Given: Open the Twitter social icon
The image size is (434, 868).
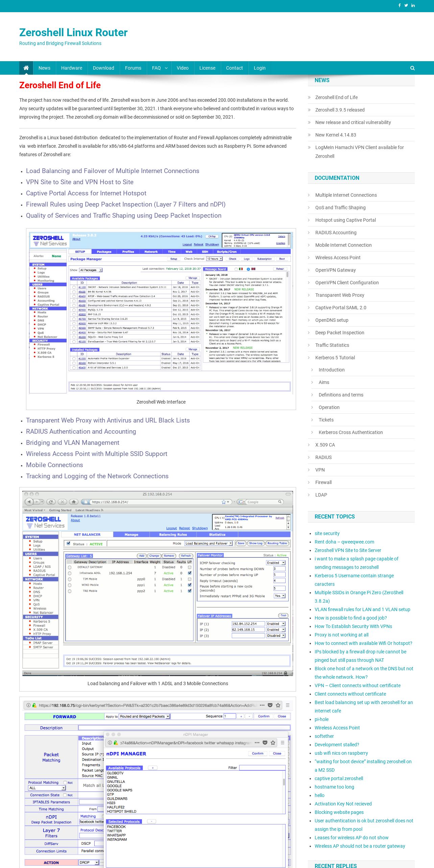Looking at the screenshot, I should tap(406, 5).
